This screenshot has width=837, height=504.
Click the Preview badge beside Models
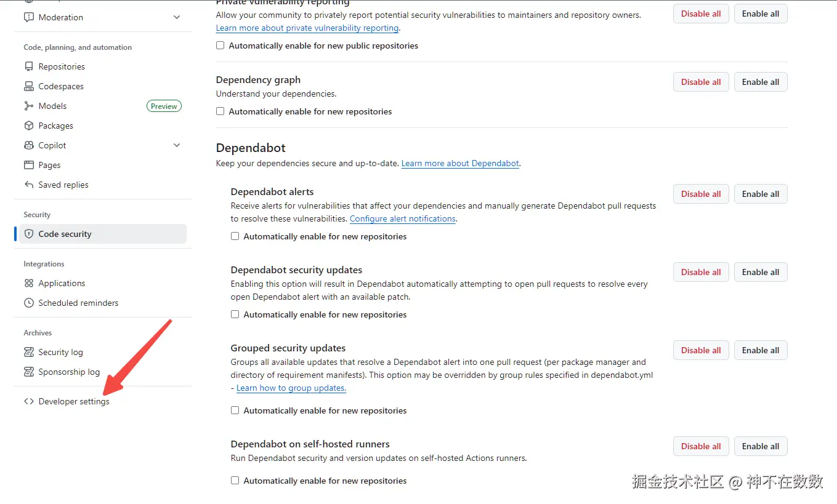pyautogui.click(x=164, y=106)
